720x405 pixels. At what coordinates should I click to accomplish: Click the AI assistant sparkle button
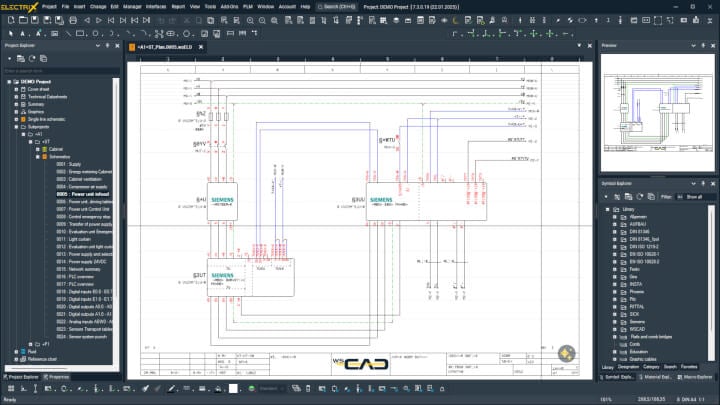pyautogui.click(x=566, y=353)
